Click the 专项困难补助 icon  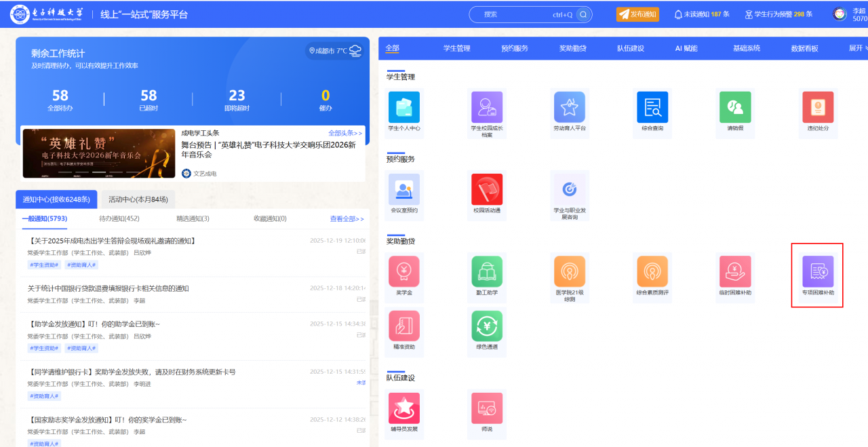click(x=818, y=272)
